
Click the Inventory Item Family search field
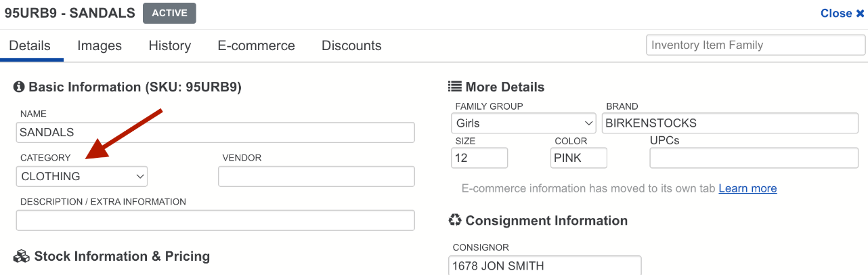click(x=756, y=45)
